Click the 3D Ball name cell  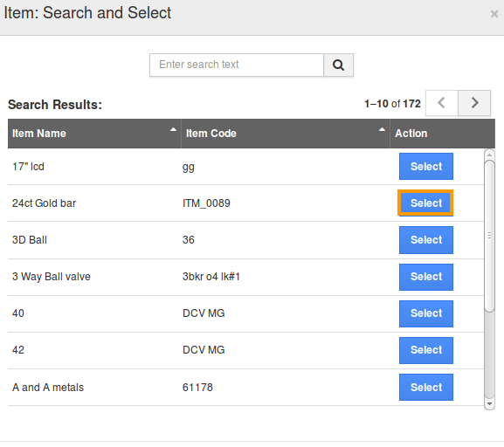(30, 240)
